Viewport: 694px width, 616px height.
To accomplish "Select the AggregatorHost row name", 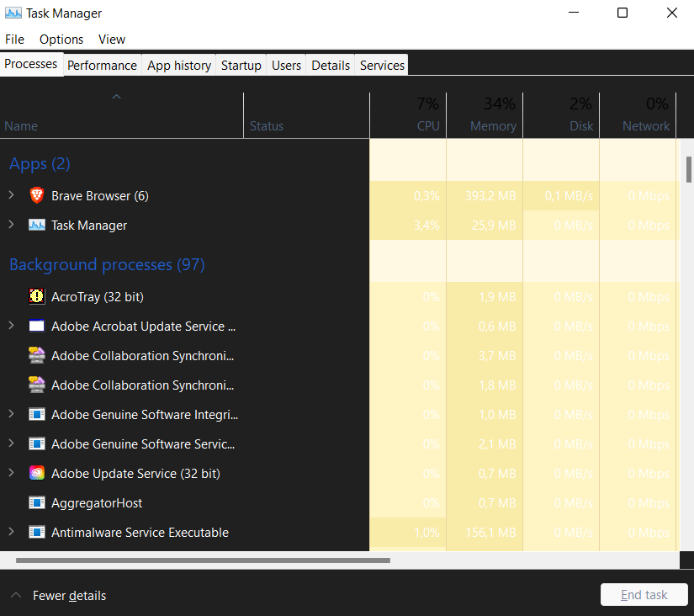I will point(97,503).
